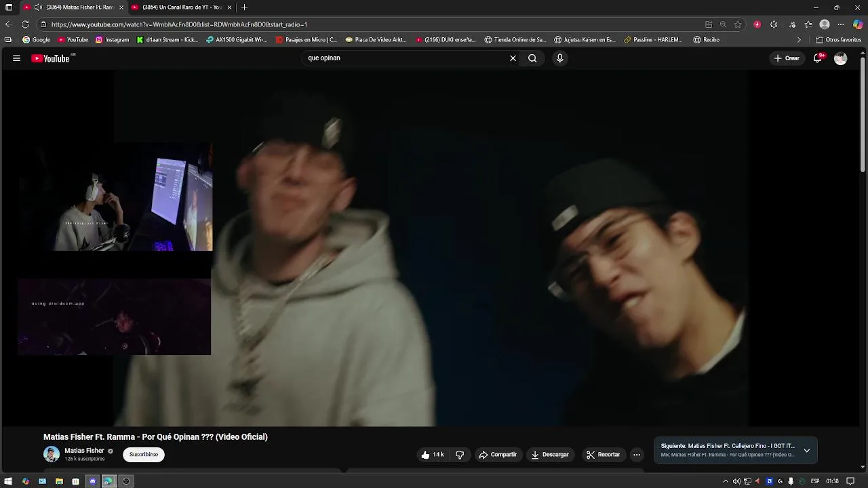This screenshot has height=488, width=868.
Task: Dislike the video
Action: (460, 455)
